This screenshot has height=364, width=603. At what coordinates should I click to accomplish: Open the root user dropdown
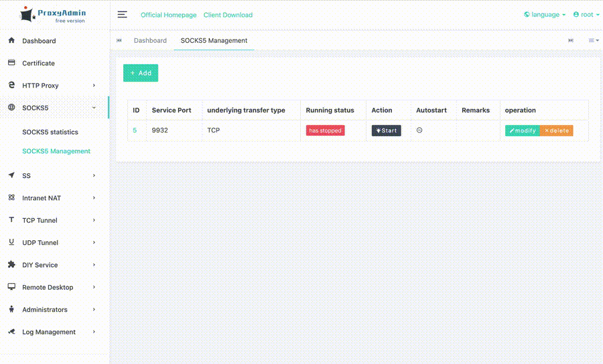pos(586,15)
